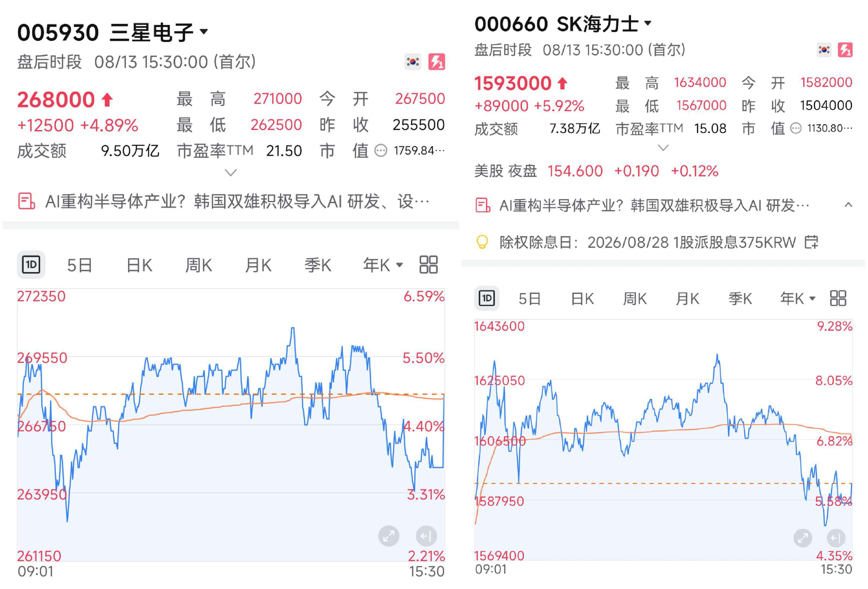Tap SK Hynix P/E TTM value 15.08
This screenshot has width=868, height=589.
pos(710,128)
